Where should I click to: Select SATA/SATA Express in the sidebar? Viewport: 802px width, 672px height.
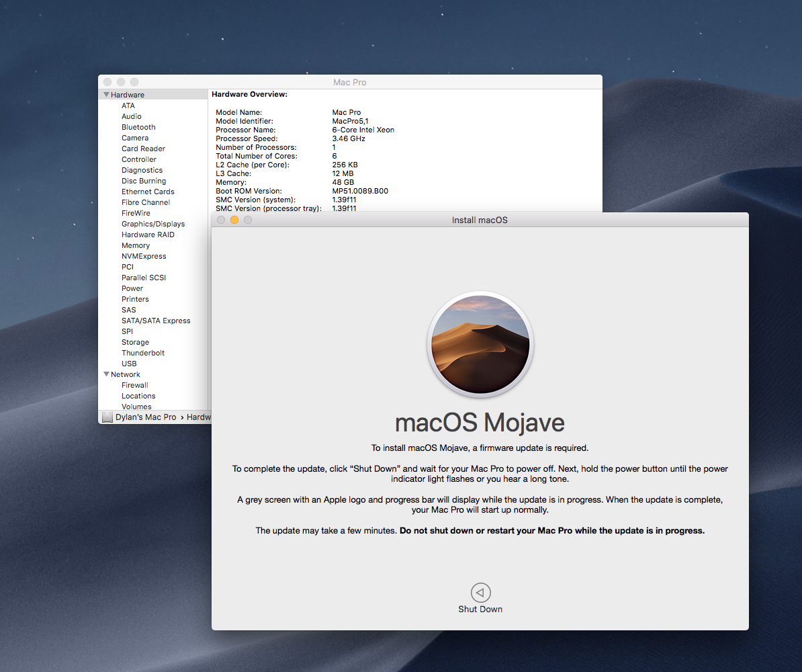point(156,321)
